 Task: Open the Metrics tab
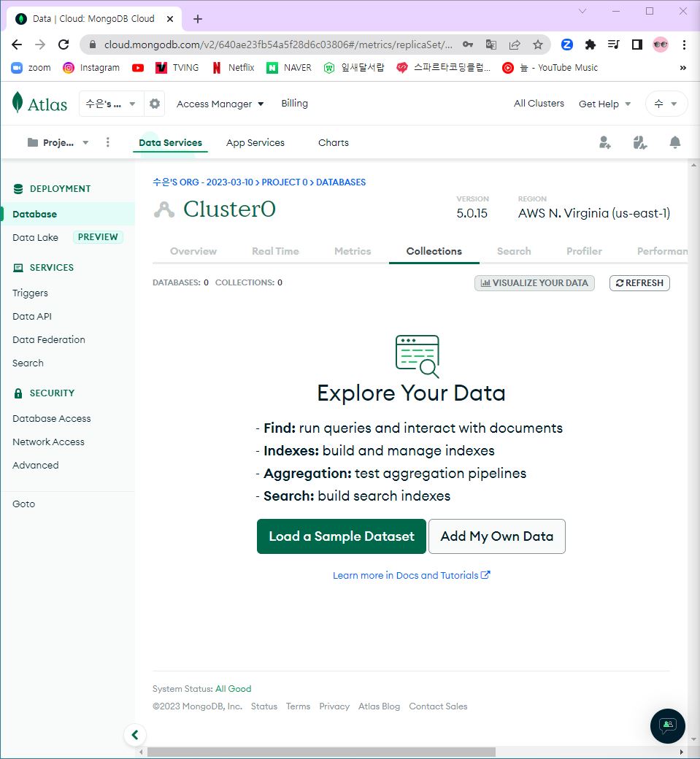click(x=353, y=251)
